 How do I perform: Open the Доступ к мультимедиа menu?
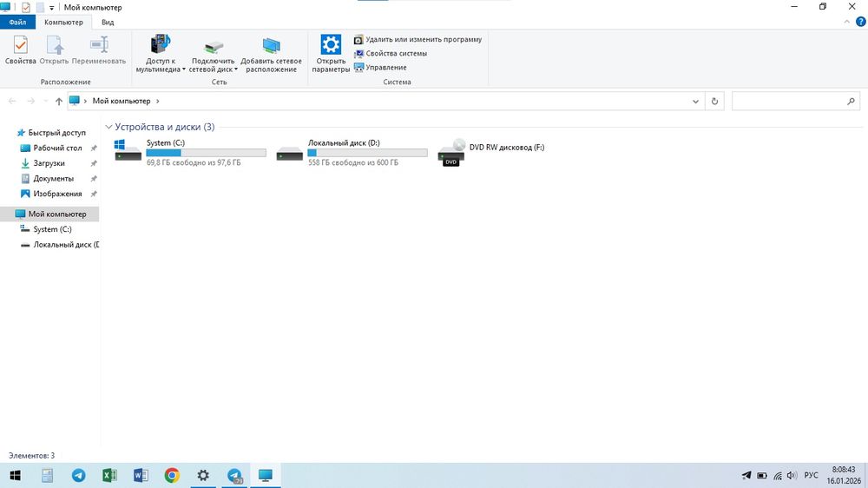pyautogui.click(x=161, y=54)
